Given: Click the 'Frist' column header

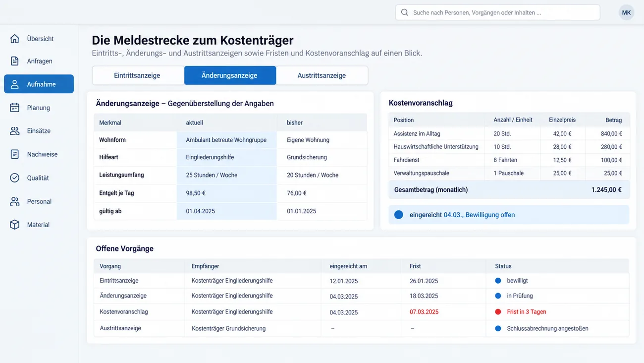Looking at the screenshot, I should [416, 266].
